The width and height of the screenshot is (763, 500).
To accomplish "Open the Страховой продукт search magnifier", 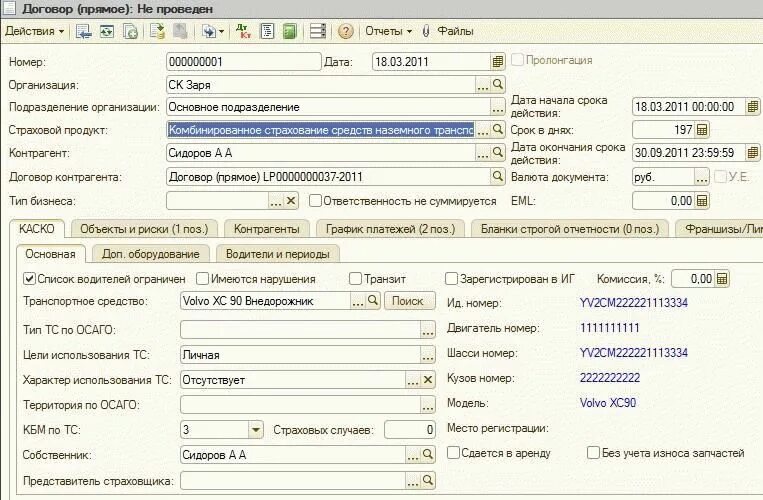I will [497, 130].
